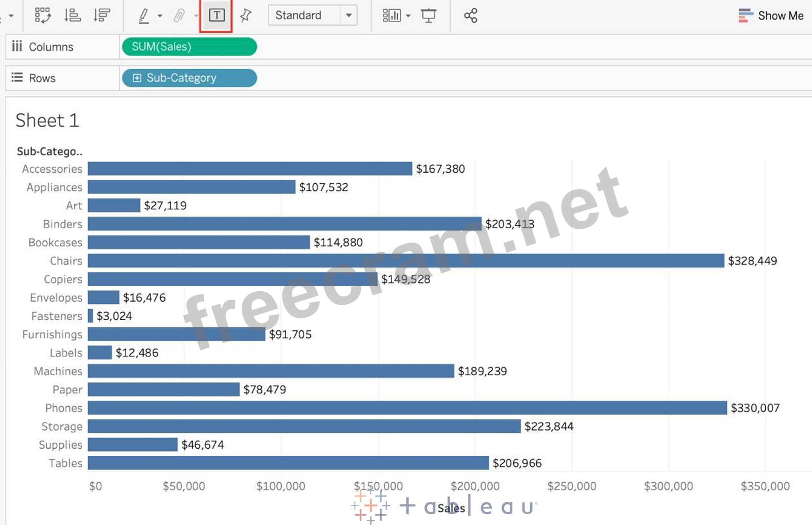Select the Chairs bar in the chart
Screen dimensions: 812x525
tap(406, 261)
